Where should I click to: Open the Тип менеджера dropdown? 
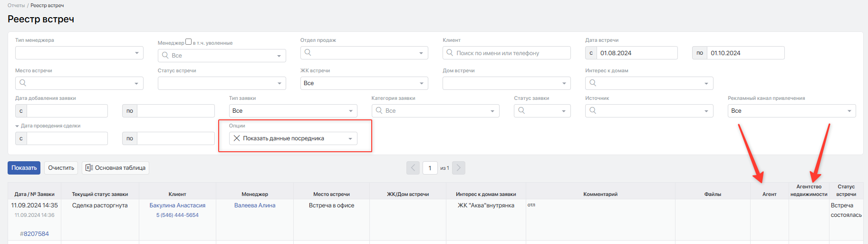pyautogui.click(x=79, y=53)
